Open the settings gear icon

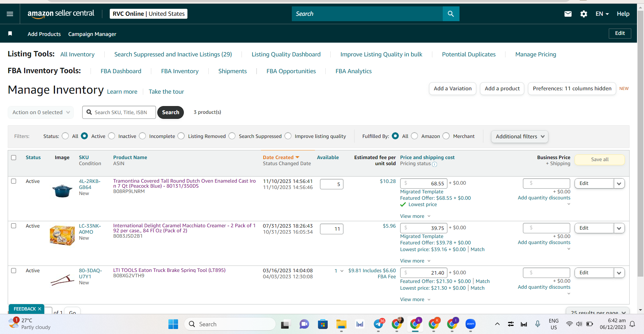(584, 14)
